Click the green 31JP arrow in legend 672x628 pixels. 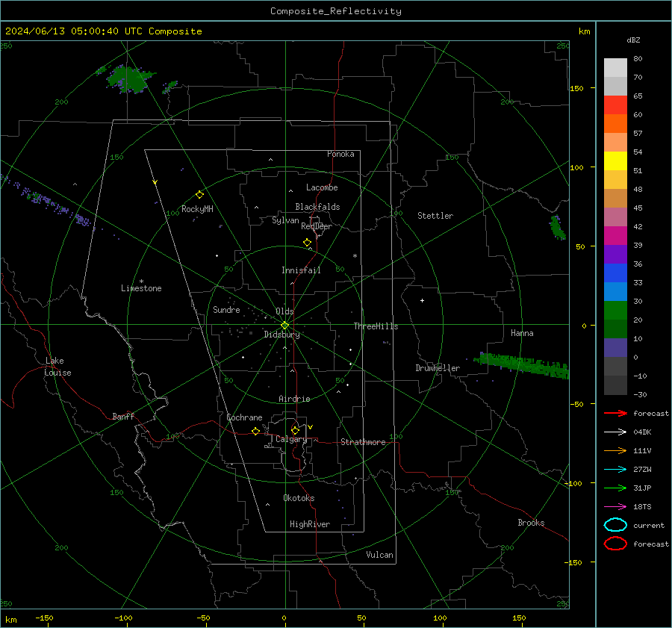(x=615, y=488)
